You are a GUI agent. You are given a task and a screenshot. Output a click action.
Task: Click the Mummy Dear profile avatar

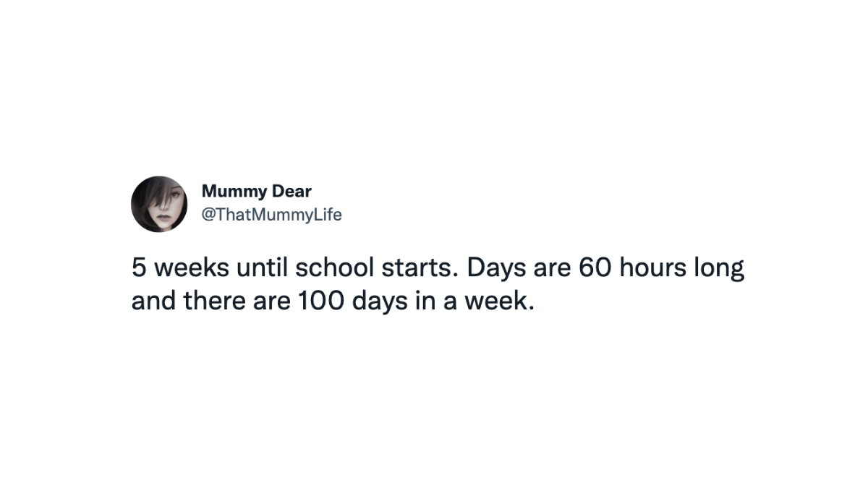pyautogui.click(x=159, y=204)
